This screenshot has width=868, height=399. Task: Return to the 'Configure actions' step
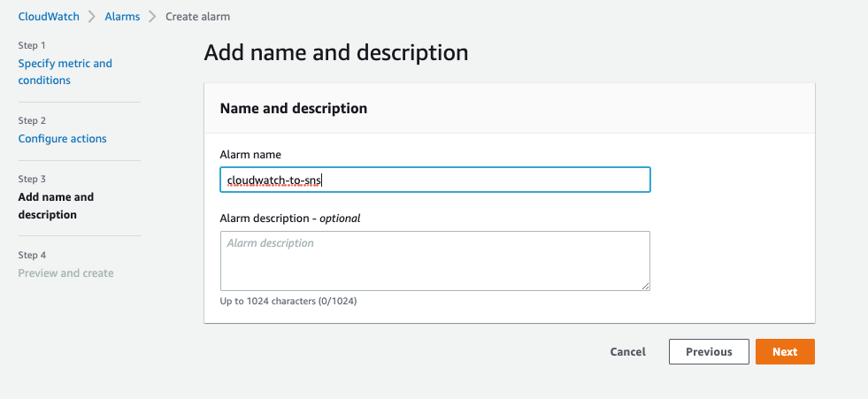point(62,139)
